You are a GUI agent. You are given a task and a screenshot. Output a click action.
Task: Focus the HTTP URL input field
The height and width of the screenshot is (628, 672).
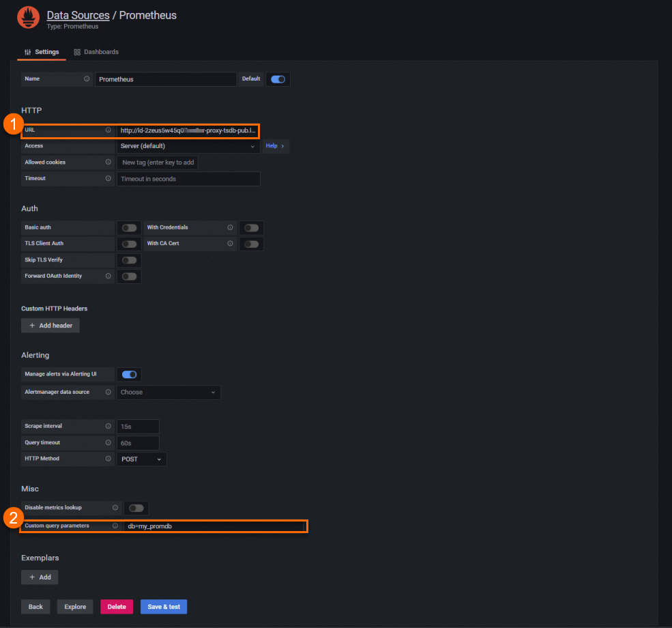188,131
